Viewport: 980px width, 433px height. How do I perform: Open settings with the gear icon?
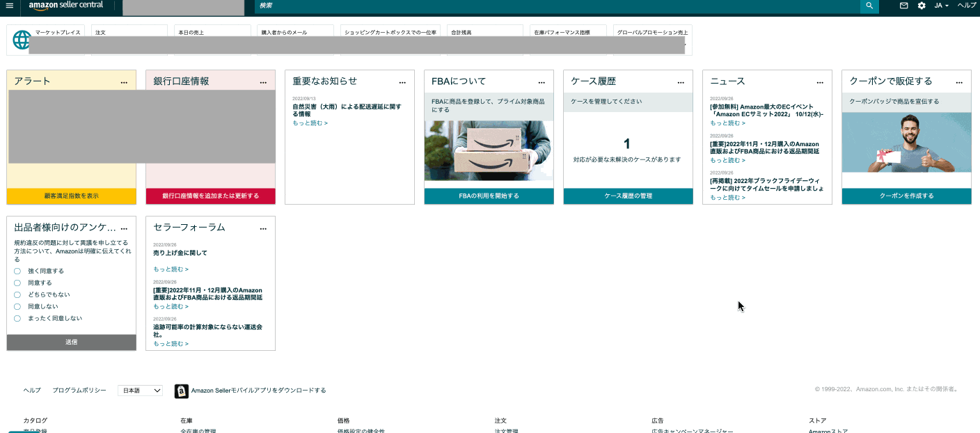920,6
